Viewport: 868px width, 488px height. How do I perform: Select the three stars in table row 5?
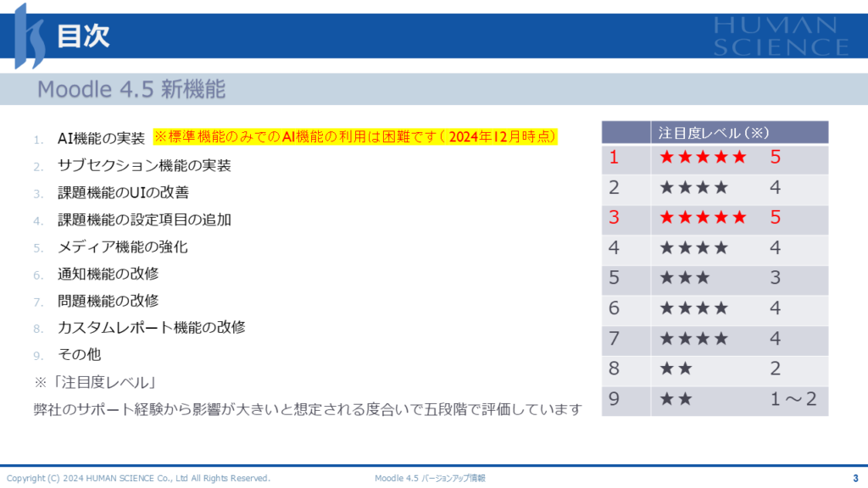[685, 278]
